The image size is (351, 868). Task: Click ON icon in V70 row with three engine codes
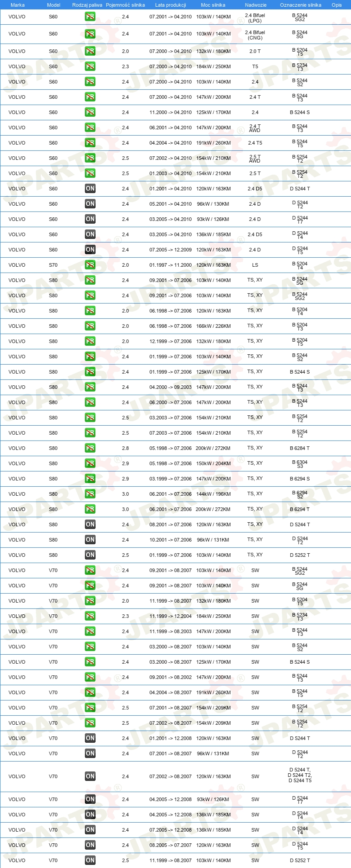click(x=90, y=776)
